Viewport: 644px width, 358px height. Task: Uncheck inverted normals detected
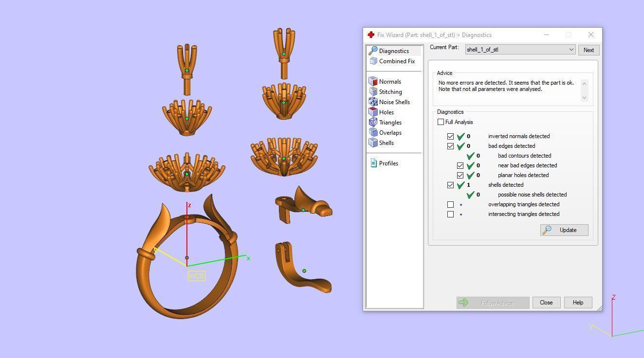[450, 136]
